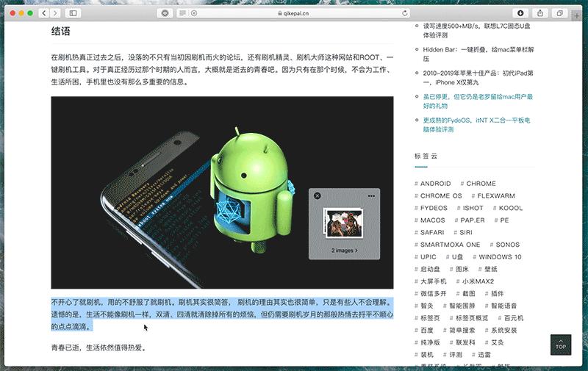
Task: Select the 插件 tag
Action: tap(494, 294)
